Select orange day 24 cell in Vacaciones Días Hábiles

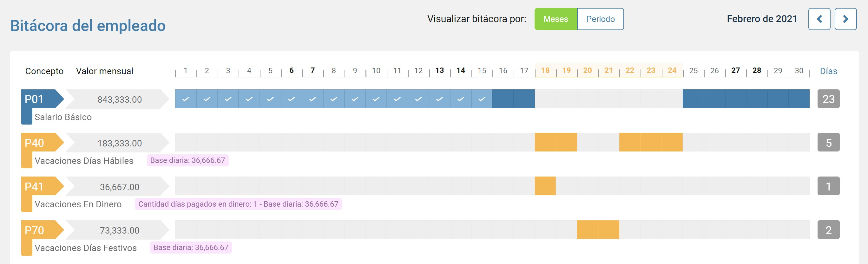[672, 142]
